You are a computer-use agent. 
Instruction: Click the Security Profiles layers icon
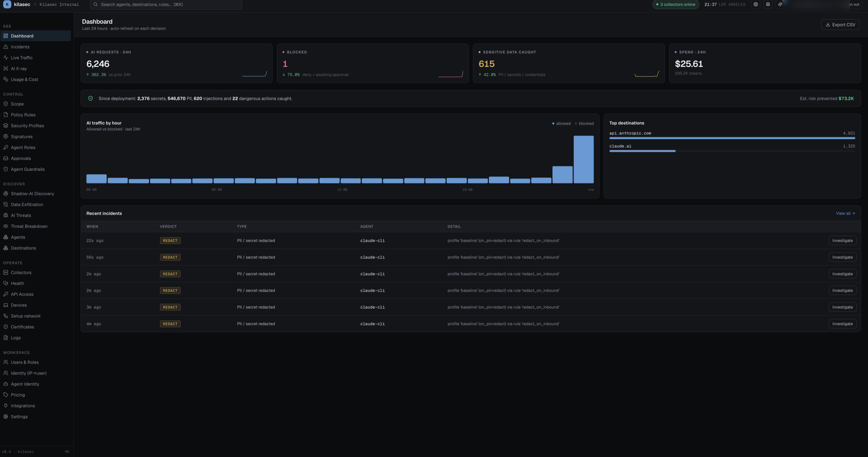(x=6, y=126)
